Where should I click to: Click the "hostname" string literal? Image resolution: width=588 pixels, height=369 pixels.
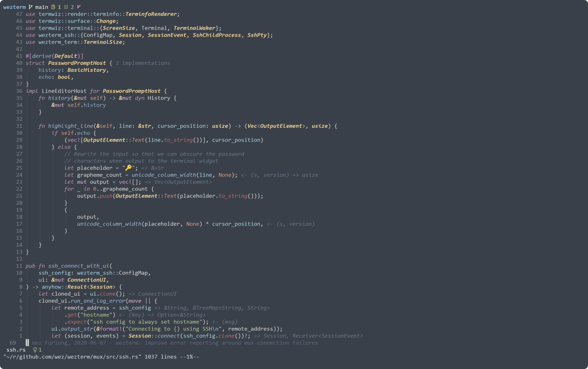click(98, 315)
